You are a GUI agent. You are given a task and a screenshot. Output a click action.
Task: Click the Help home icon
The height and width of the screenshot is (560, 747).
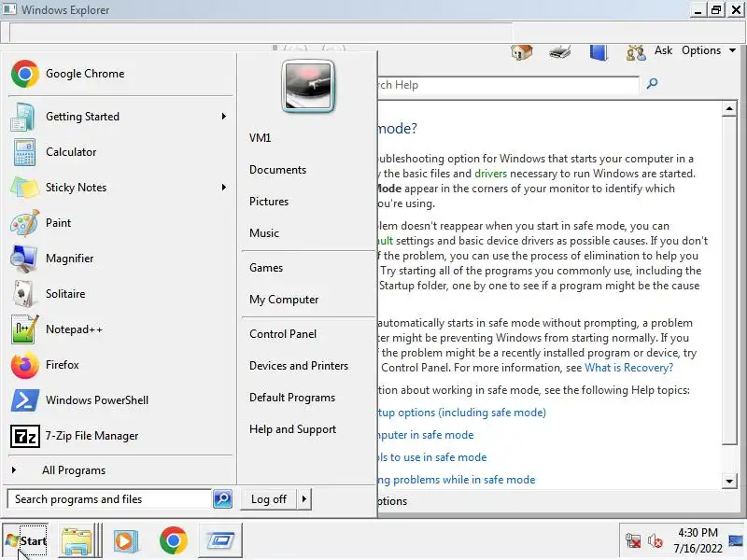click(x=521, y=51)
